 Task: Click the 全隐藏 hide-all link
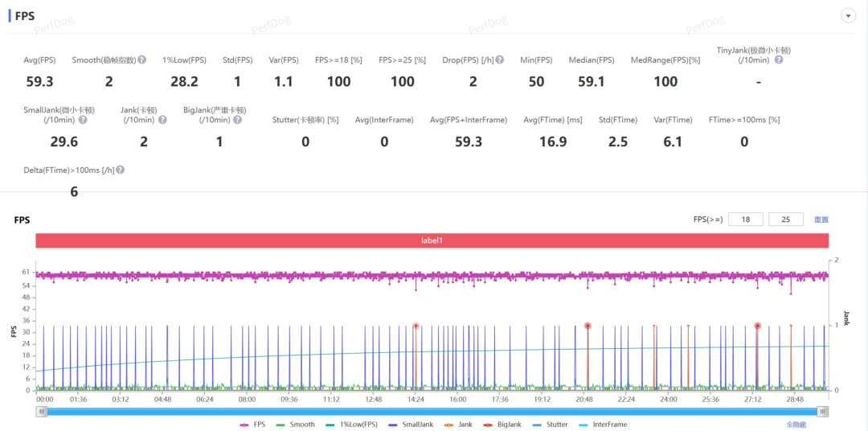pos(796,425)
